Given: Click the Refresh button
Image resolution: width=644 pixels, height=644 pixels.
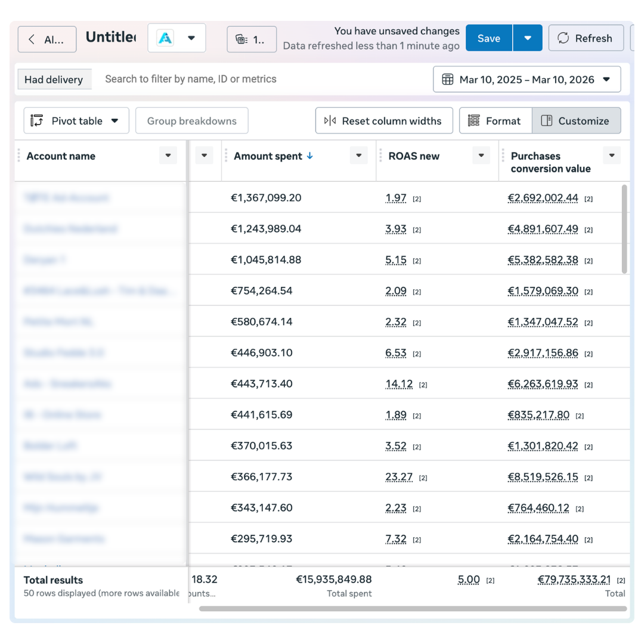Looking at the screenshot, I should pos(585,38).
